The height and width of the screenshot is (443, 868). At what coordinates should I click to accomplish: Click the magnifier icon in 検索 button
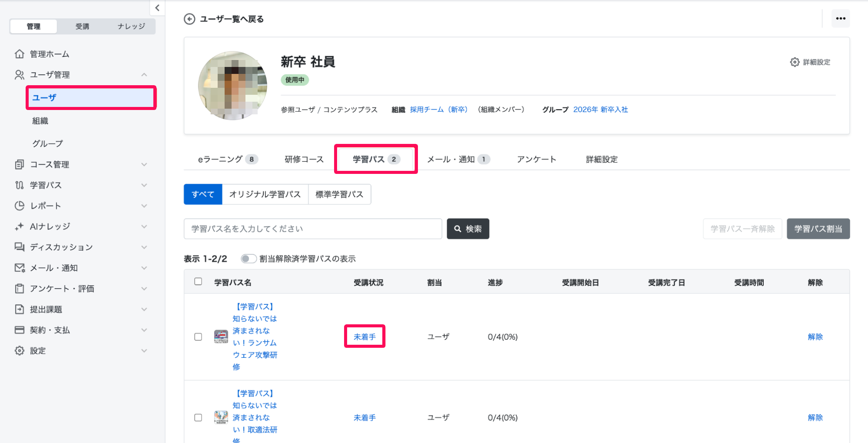coord(458,229)
